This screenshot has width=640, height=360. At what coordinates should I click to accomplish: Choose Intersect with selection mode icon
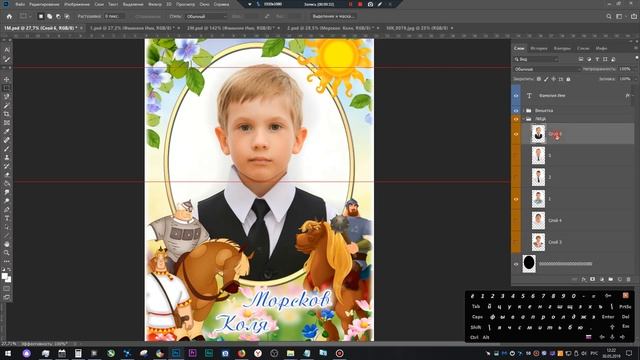(67, 16)
